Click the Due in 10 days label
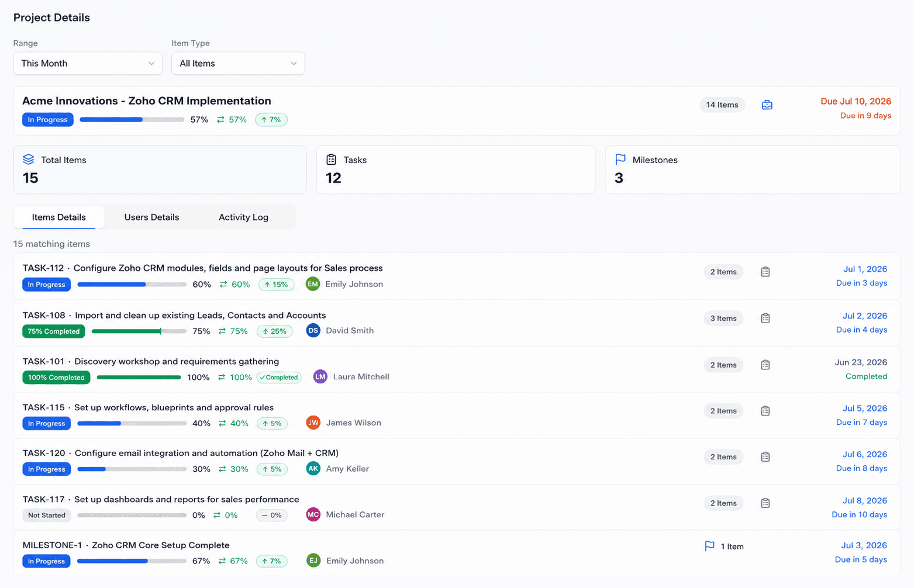Viewport: 914px width, 588px height. (860, 515)
